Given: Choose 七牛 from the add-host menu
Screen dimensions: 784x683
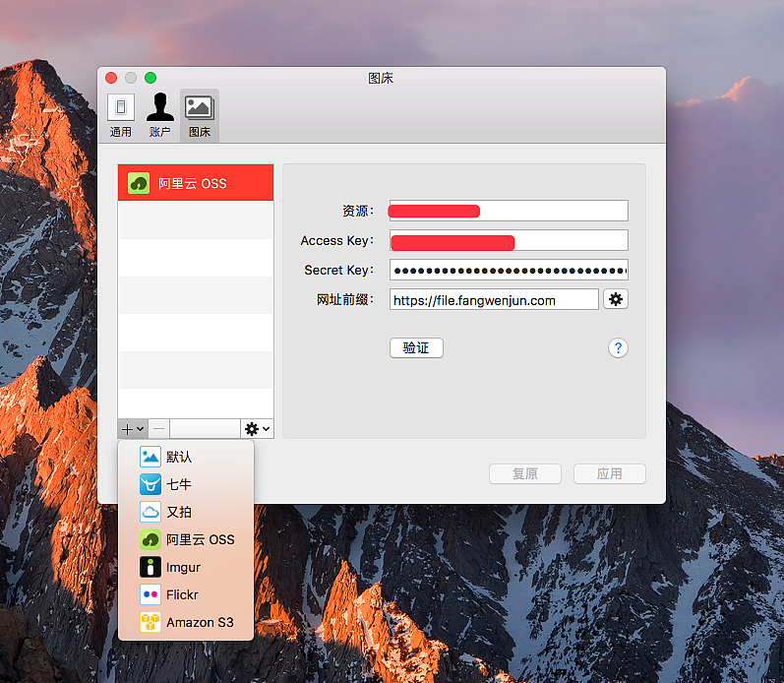Looking at the screenshot, I should coord(180,484).
